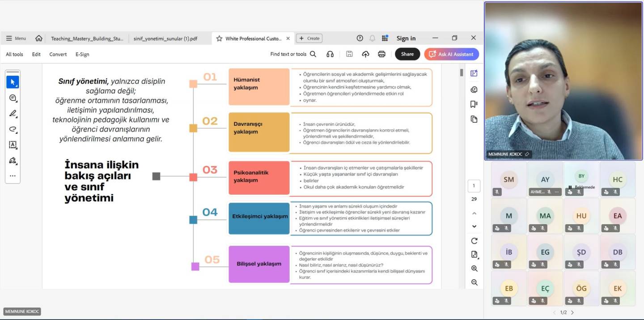Open the Convert menu
Screen dimensions: 644x320
point(58,54)
